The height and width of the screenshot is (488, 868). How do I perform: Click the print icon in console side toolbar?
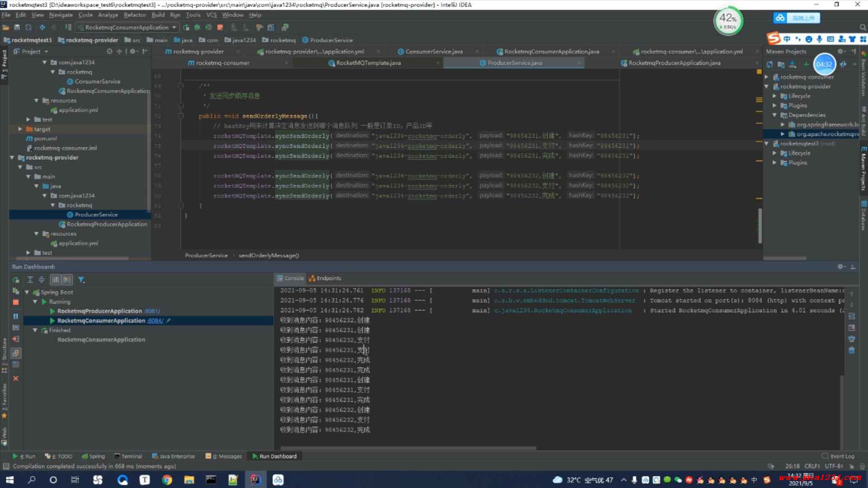point(852,339)
